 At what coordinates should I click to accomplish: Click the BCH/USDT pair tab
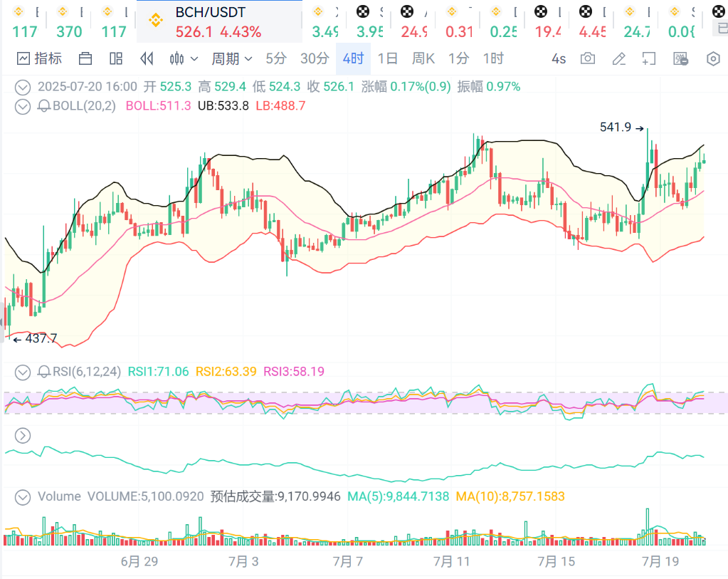click(219, 21)
